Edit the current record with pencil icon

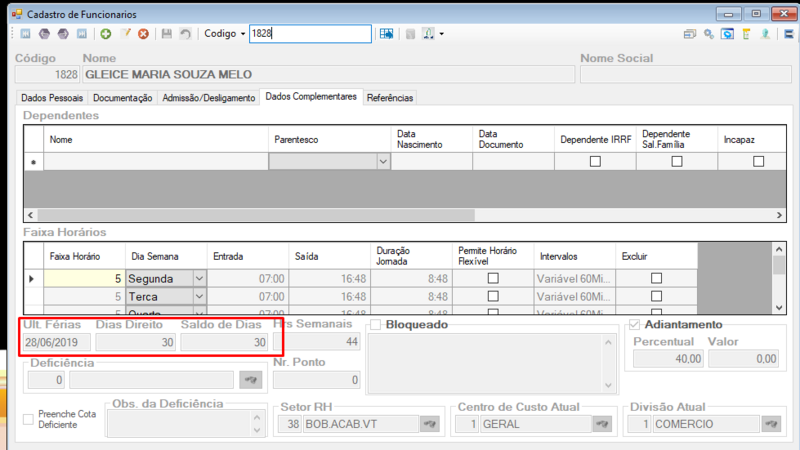tap(125, 34)
